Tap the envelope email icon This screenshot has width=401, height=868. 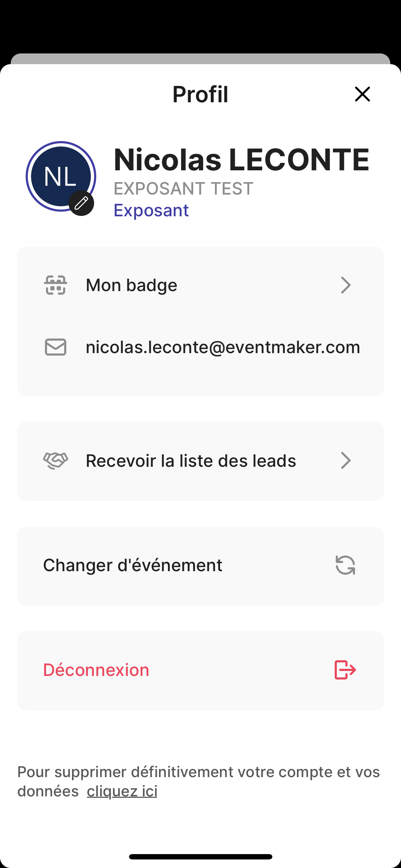pyautogui.click(x=56, y=347)
